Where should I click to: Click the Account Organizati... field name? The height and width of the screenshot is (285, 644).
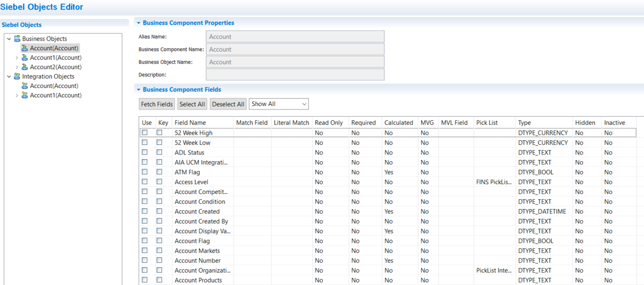click(203, 270)
